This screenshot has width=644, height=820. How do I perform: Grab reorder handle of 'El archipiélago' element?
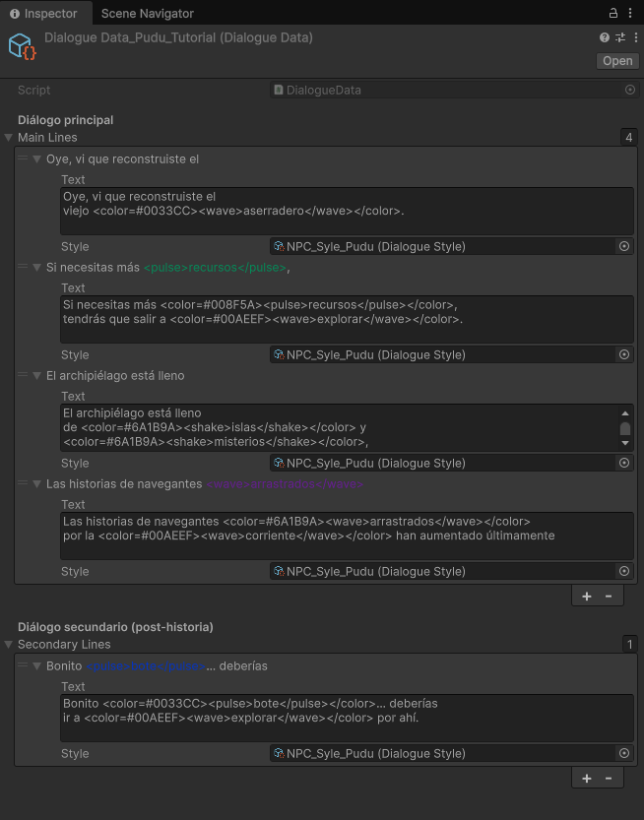point(23,374)
